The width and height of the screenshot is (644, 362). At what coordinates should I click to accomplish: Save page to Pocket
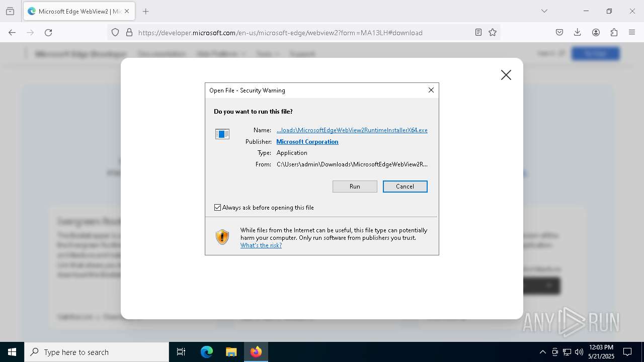[x=559, y=32]
